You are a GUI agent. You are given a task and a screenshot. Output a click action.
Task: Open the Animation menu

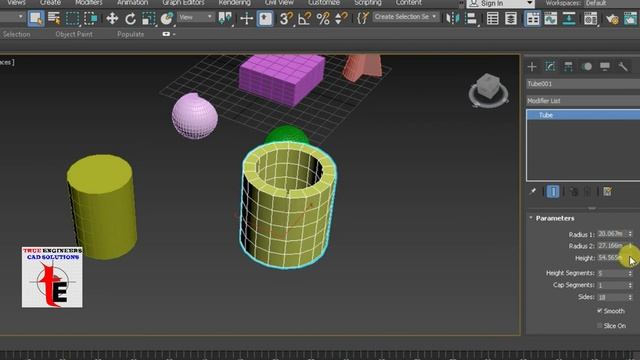pos(133,3)
